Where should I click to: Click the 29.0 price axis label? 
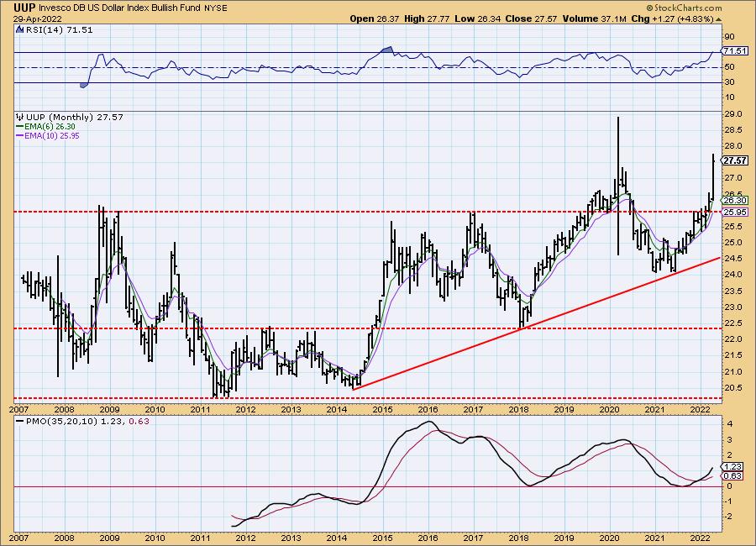coord(732,114)
